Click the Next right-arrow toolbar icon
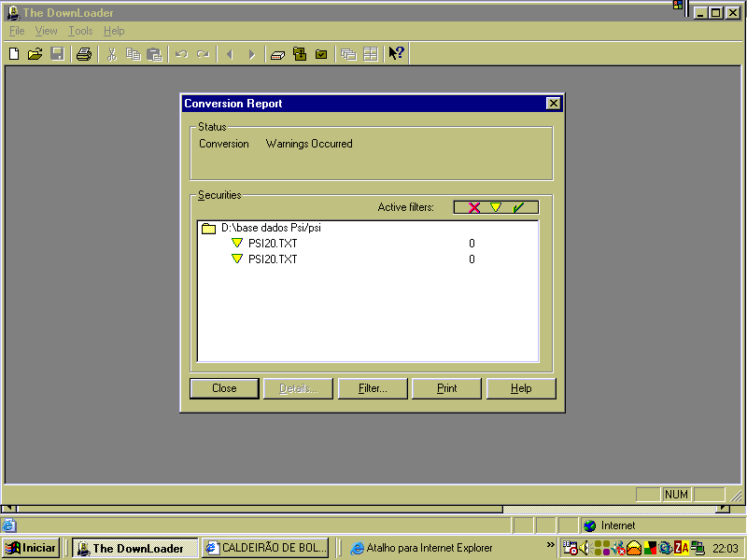The width and height of the screenshot is (747, 560). [252, 54]
